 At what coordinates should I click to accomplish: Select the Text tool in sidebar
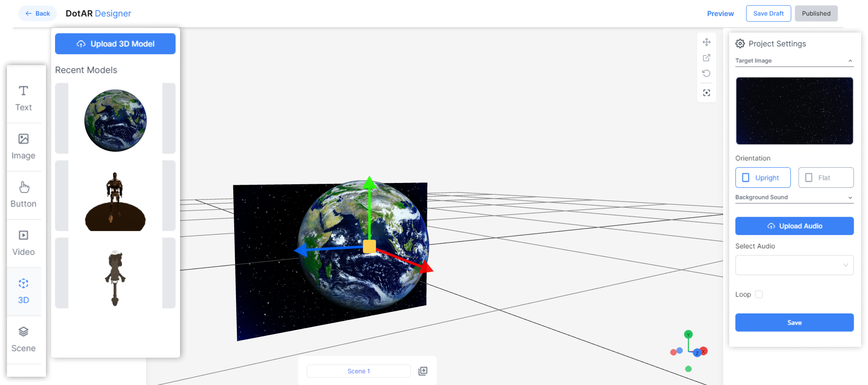point(23,98)
